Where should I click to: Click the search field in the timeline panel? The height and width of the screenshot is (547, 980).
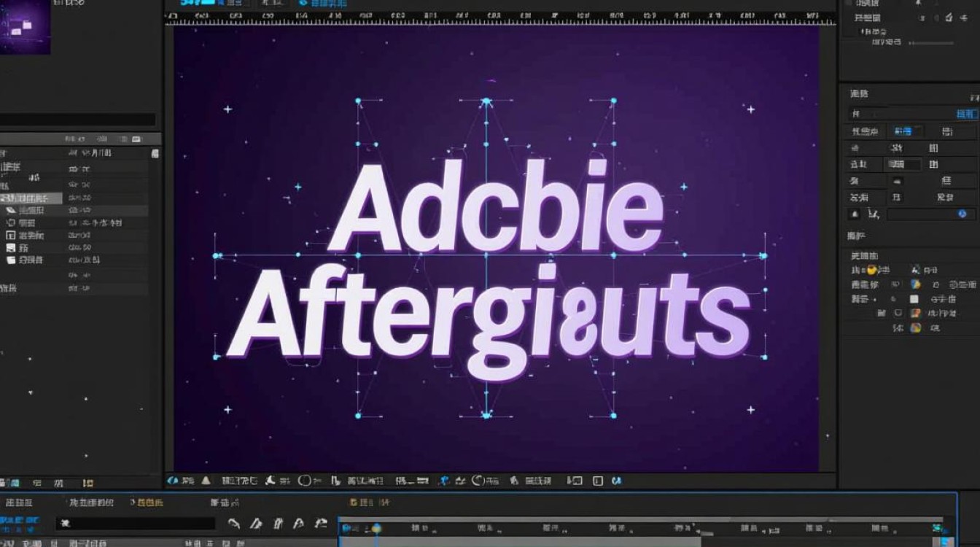tap(136, 523)
